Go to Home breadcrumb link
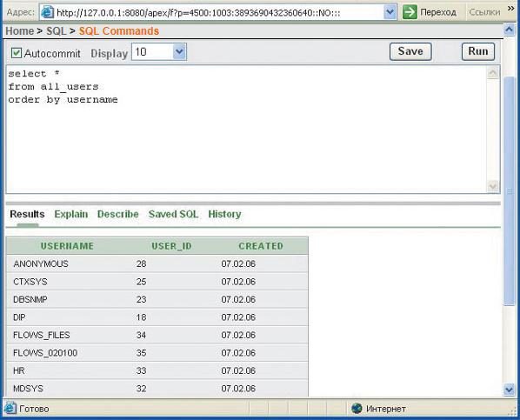The height and width of the screenshot is (420, 520). (x=20, y=30)
